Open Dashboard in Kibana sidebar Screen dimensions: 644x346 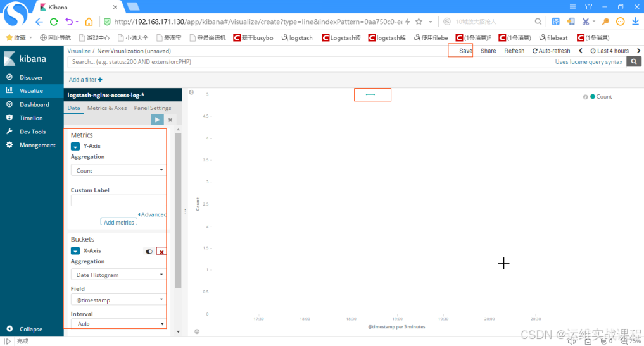34,104
